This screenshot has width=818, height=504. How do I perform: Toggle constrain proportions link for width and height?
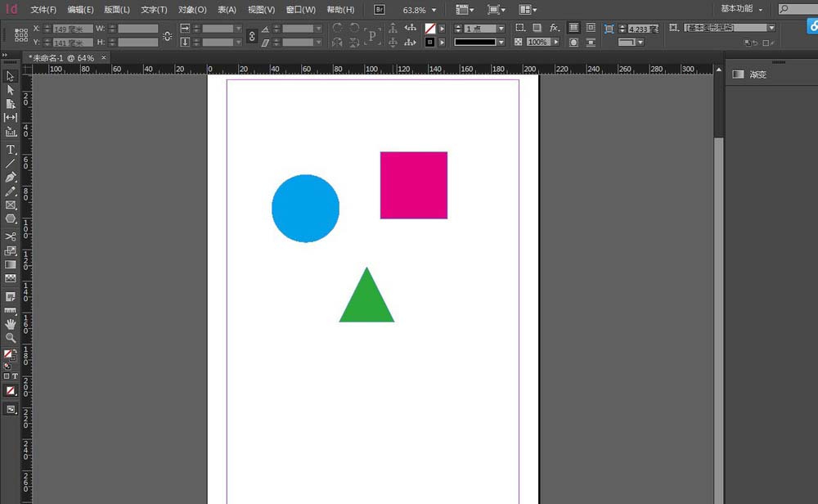[168, 35]
